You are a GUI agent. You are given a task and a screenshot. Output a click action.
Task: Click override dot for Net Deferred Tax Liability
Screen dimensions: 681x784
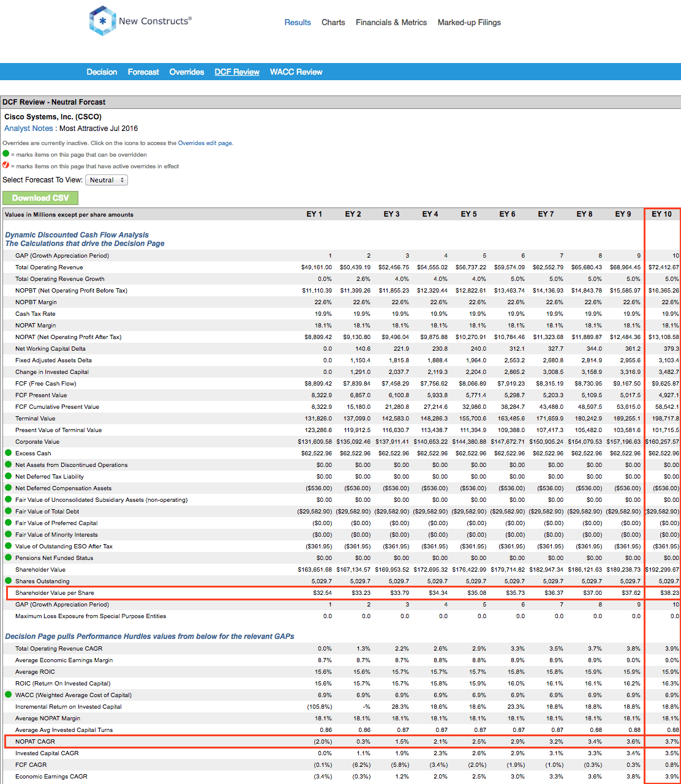pos(8,476)
